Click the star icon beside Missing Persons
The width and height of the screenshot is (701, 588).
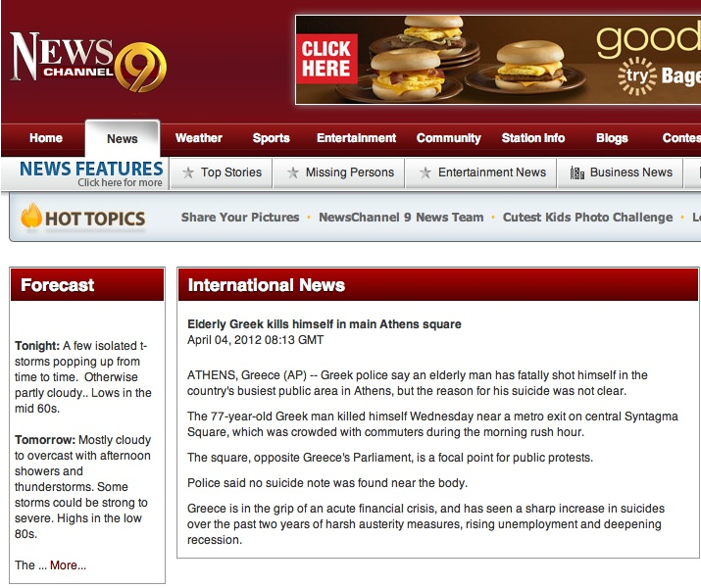click(x=292, y=172)
